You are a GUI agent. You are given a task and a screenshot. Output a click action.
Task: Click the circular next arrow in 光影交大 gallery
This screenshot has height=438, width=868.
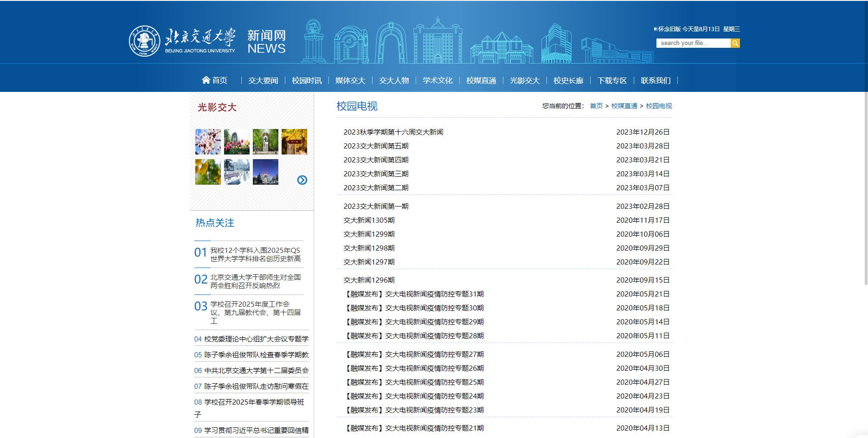pos(302,180)
